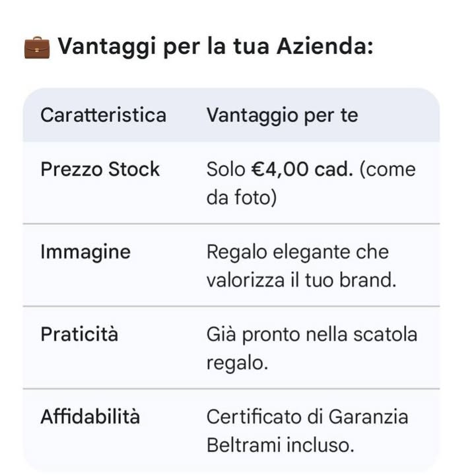Click the word 'Solo' in the price cell

click(x=226, y=170)
